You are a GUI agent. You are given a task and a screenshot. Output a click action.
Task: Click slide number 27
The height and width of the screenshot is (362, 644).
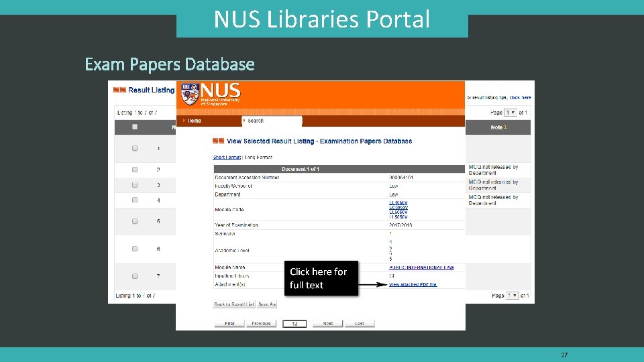(x=564, y=355)
